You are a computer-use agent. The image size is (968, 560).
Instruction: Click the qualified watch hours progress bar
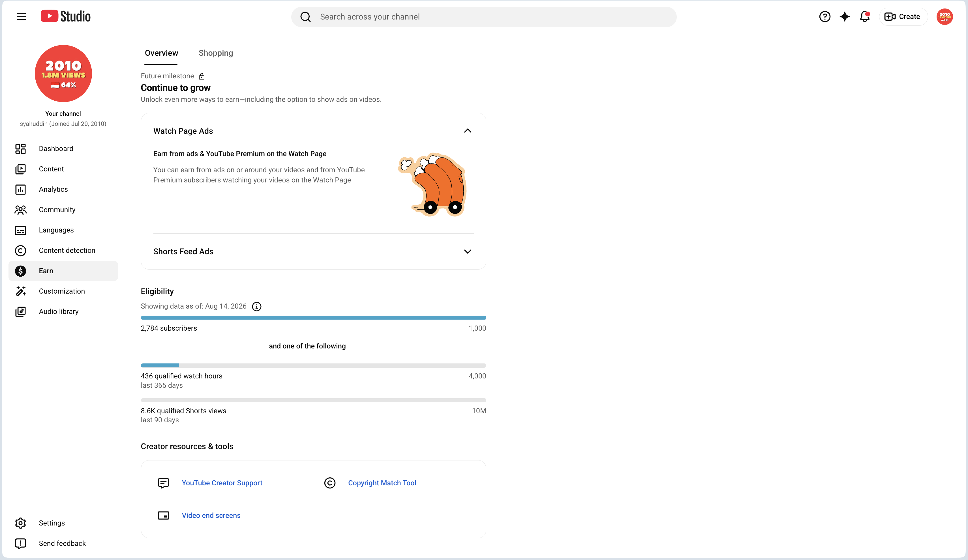(313, 365)
